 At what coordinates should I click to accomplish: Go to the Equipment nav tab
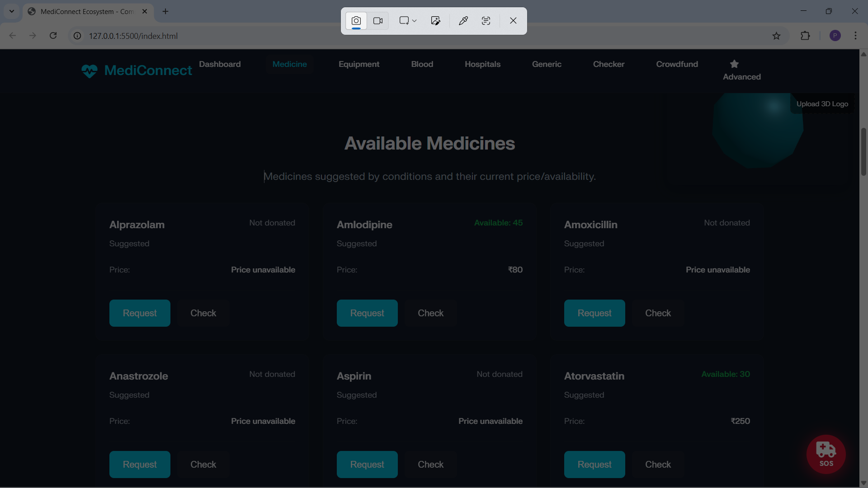tap(359, 64)
